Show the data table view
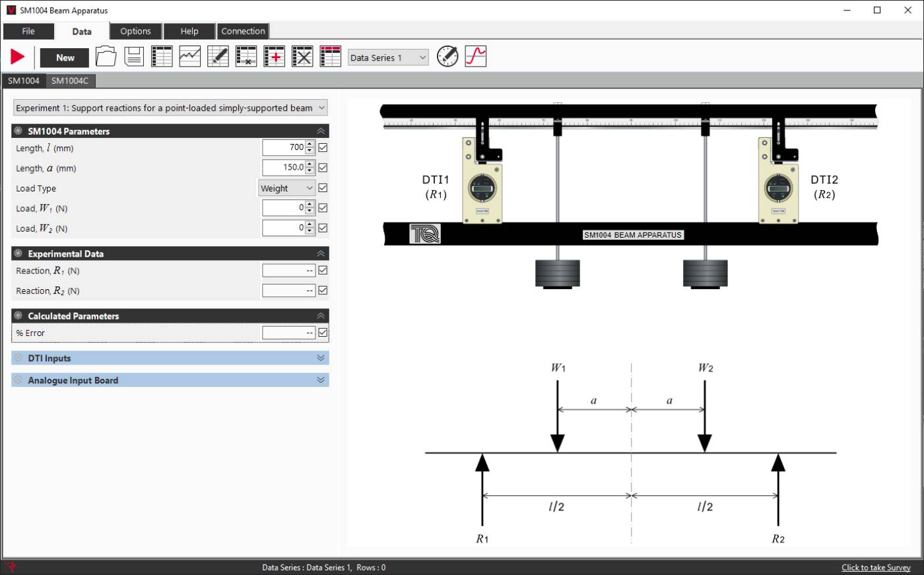924x575 pixels. (162, 57)
